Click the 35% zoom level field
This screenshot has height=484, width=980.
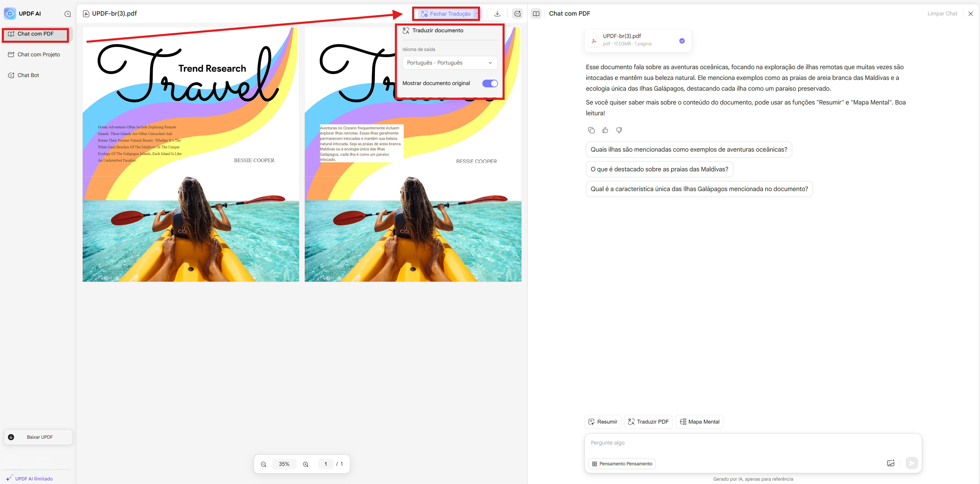[x=284, y=464]
